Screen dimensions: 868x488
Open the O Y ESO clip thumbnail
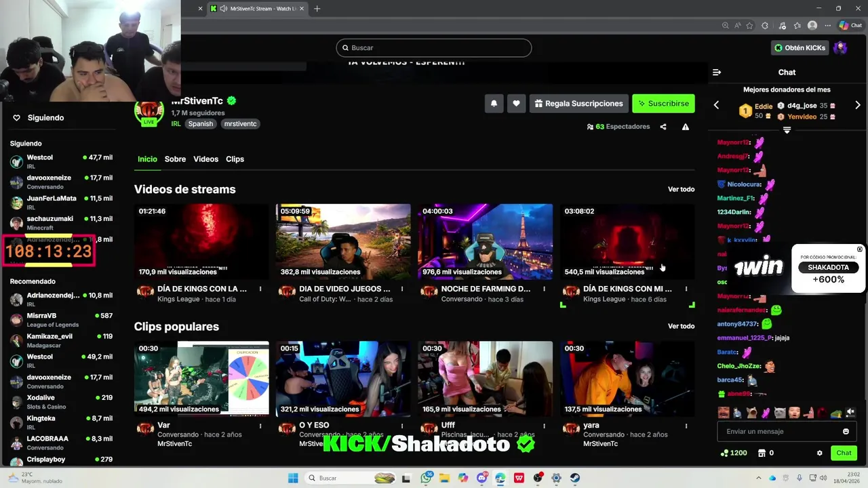(x=343, y=378)
